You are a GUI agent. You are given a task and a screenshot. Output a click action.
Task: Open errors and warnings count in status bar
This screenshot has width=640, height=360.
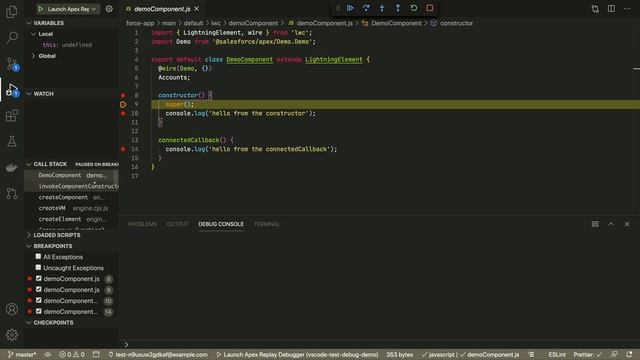tap(72, 354)
